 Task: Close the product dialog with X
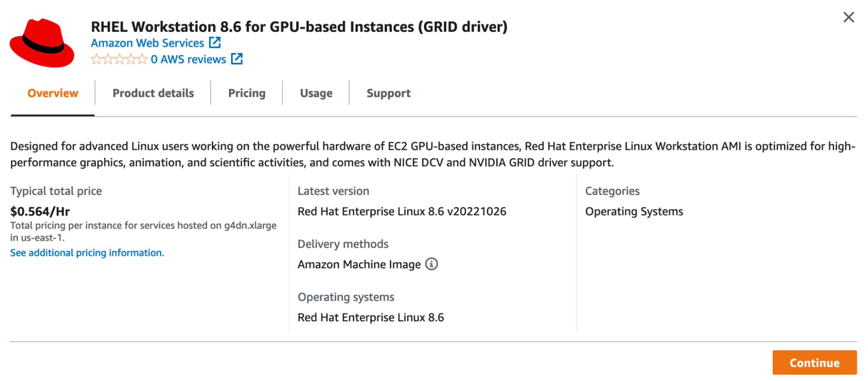point(848,17)
